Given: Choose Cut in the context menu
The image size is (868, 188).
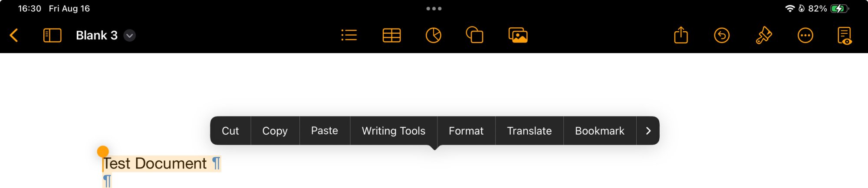Looking at the screenshot, I should (230, 131).
